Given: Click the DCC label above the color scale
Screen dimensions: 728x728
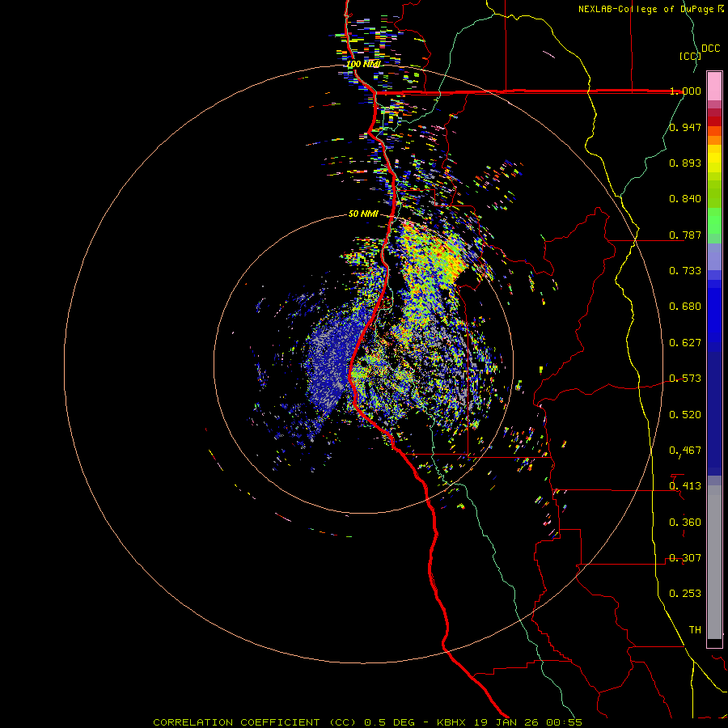Looking at the screenshot, I should (711, 49).
